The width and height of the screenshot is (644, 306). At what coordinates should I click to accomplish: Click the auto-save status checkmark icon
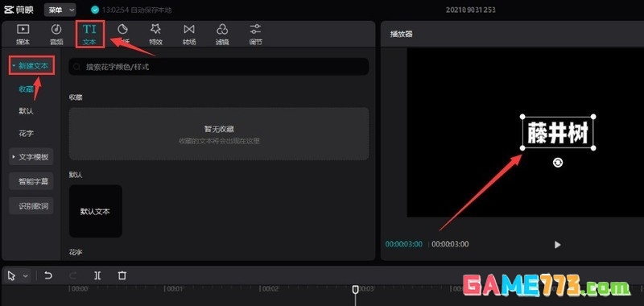(x=95, y=10)
